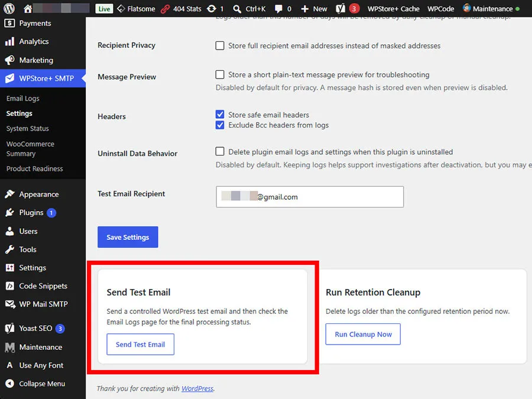Click the Save Settings button
The height and width of the screenshot is (399, 532).
point(128,237)
